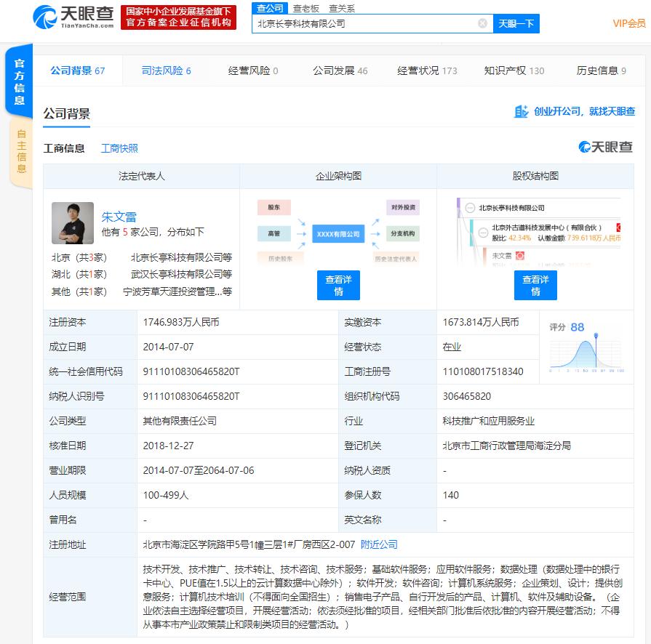
Task: Click industry value 科技推广和应用服务业
Action: click(488, 421)
